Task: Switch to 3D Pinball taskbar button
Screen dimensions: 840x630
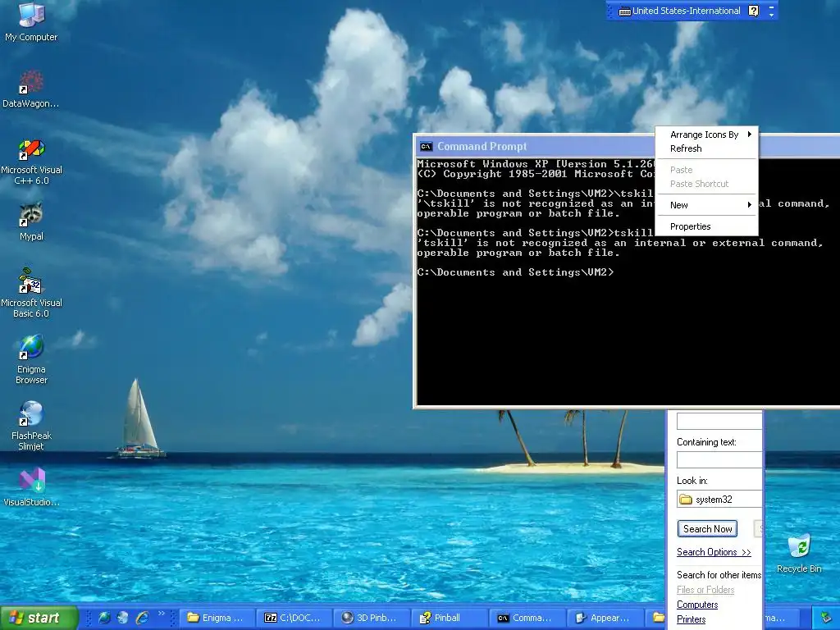Action: coord(372,618)
